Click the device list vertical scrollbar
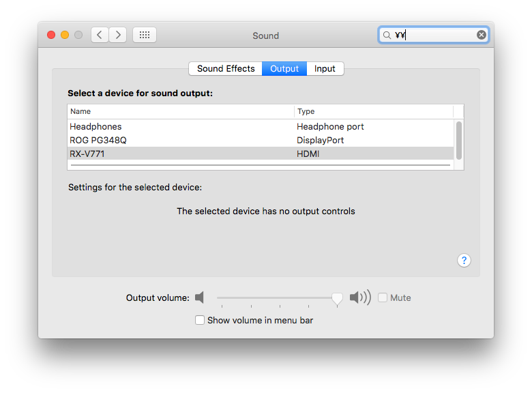This screenshot has height=393, width=532. click(x=459, y=141)
